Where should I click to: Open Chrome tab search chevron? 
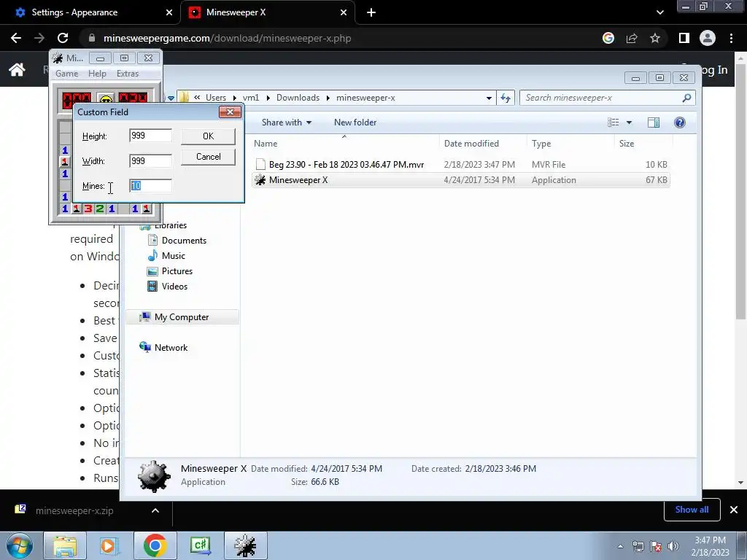pyautogui.click(x=659, y=12)
